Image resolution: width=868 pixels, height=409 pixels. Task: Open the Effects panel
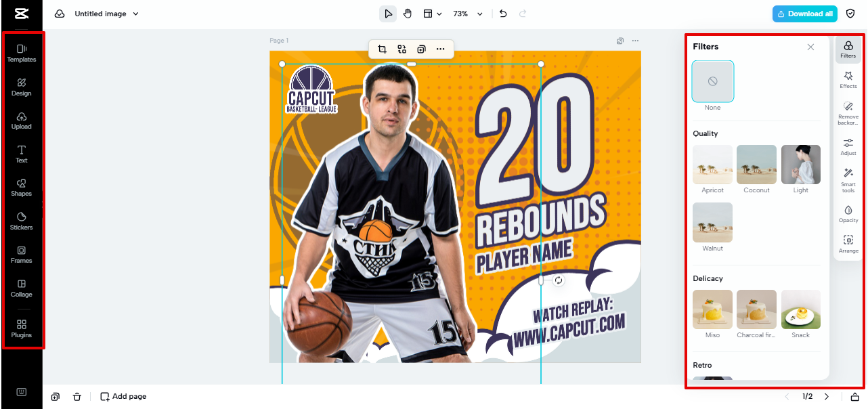[x=848, y=81]
